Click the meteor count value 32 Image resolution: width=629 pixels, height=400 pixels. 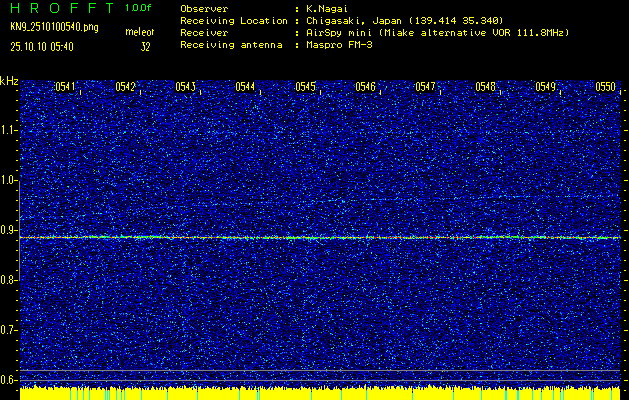[145, 46]
